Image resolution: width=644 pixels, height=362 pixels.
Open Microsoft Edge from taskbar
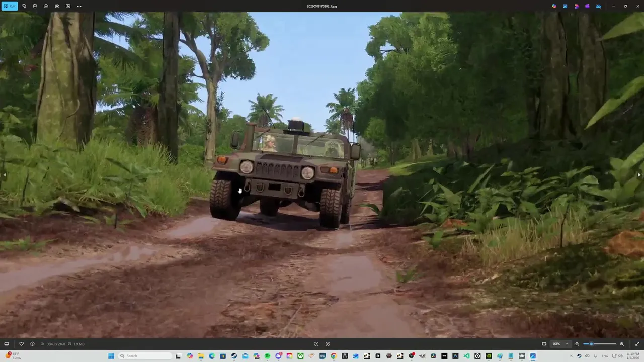click(x=212, y=356)
